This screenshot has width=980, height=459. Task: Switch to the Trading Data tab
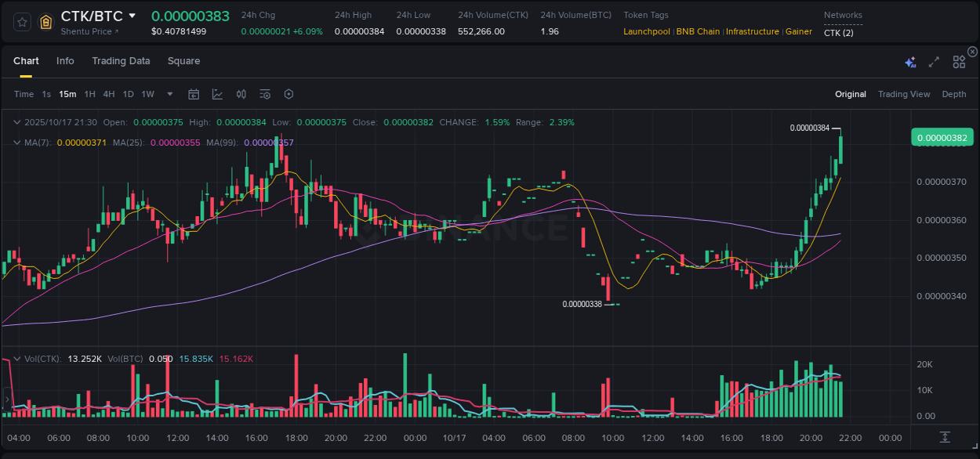click(x=121, y=61)
